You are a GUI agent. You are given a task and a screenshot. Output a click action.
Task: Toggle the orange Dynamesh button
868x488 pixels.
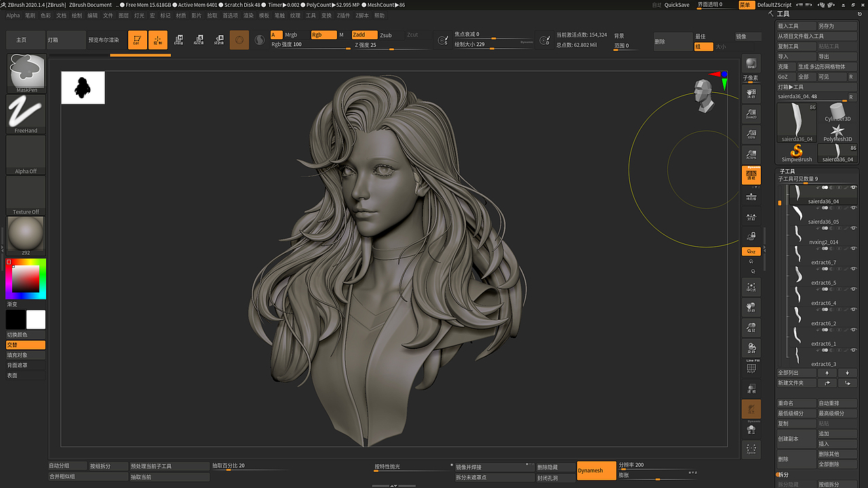(x=596, y=470)
